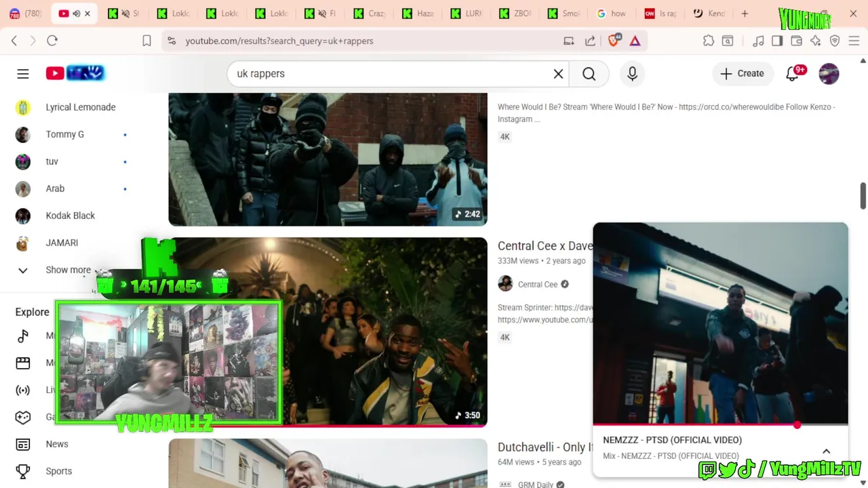The image size is (868, 488).
Task: Click the miniplayer red progress scrubber
Action: 797,425
